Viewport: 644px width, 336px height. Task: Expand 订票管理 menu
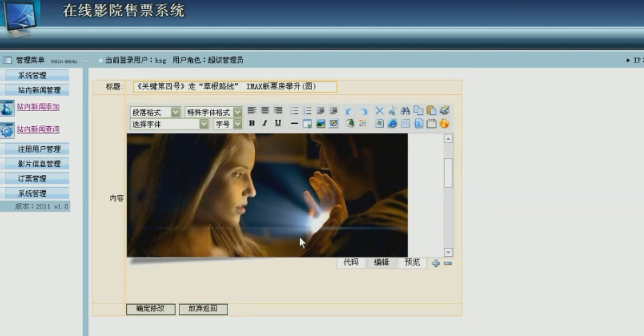tap(35, 179)
